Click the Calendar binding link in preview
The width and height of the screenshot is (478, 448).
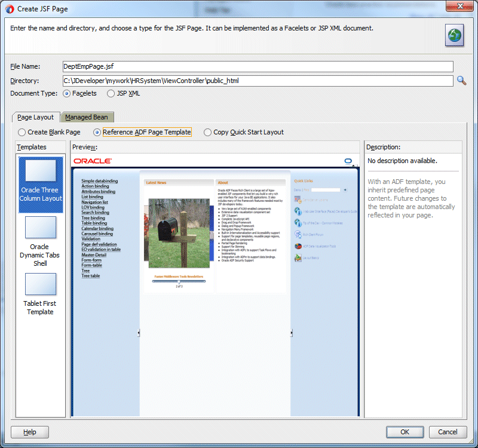[x=97, y=228]
